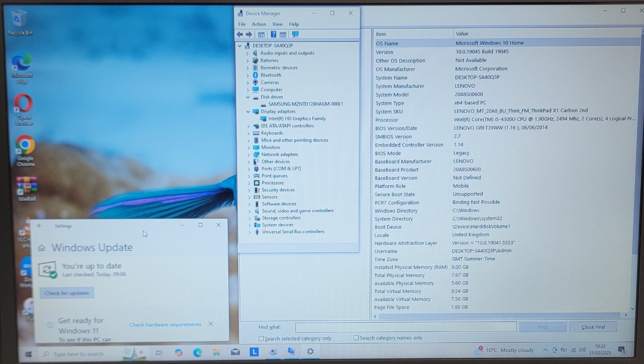Open Recycle Bin desktop icon

pos(19,23)
